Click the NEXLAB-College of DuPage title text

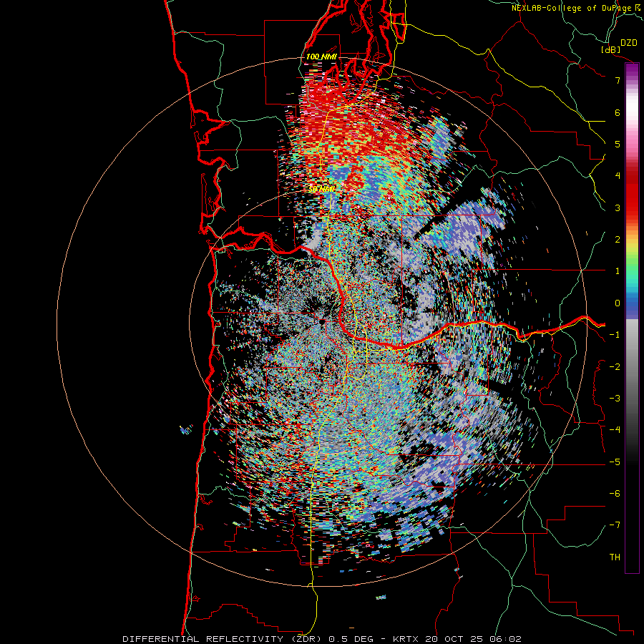tap(575, 8)
